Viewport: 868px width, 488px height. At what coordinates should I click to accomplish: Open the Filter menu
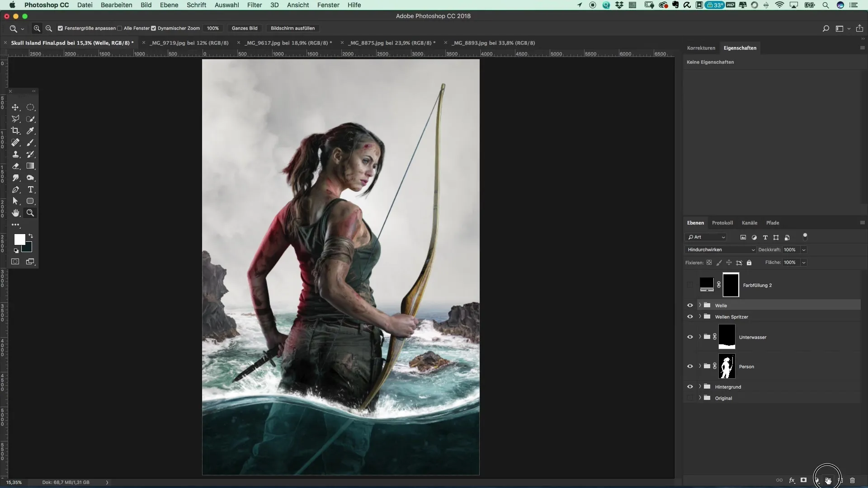[x=255, y=5]
